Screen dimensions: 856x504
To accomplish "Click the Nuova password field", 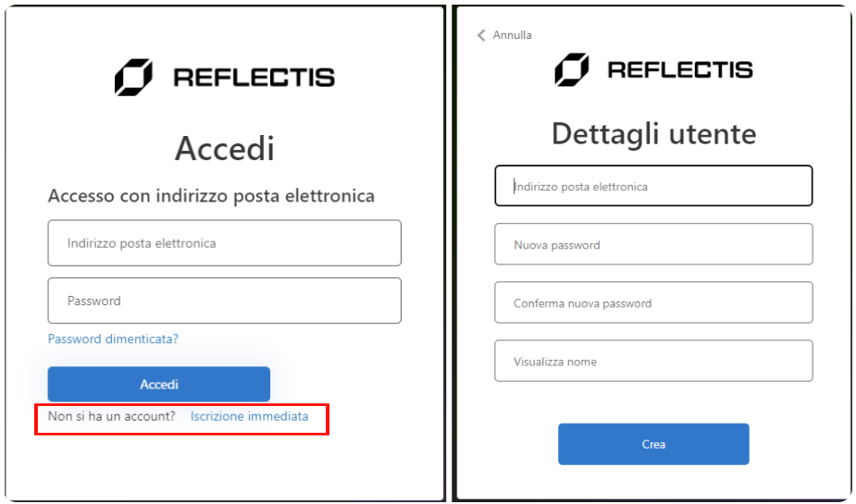I will pos(653,245).
